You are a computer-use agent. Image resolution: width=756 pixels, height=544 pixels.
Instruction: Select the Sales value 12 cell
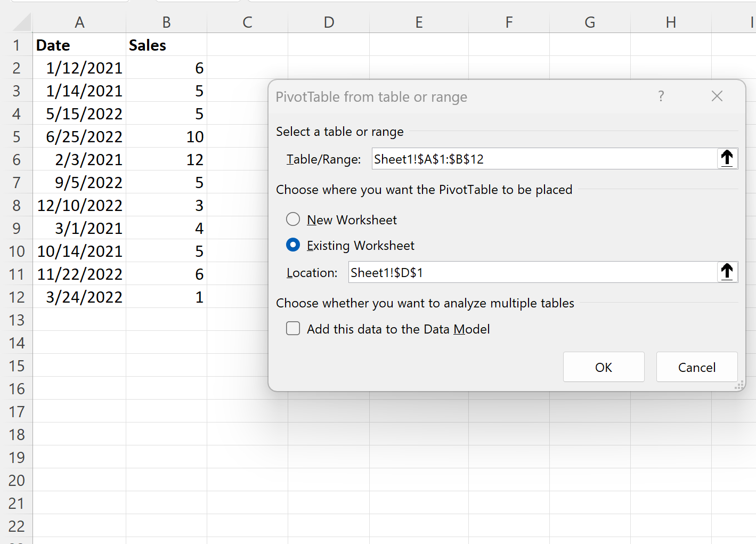click(x=166, y=159)
